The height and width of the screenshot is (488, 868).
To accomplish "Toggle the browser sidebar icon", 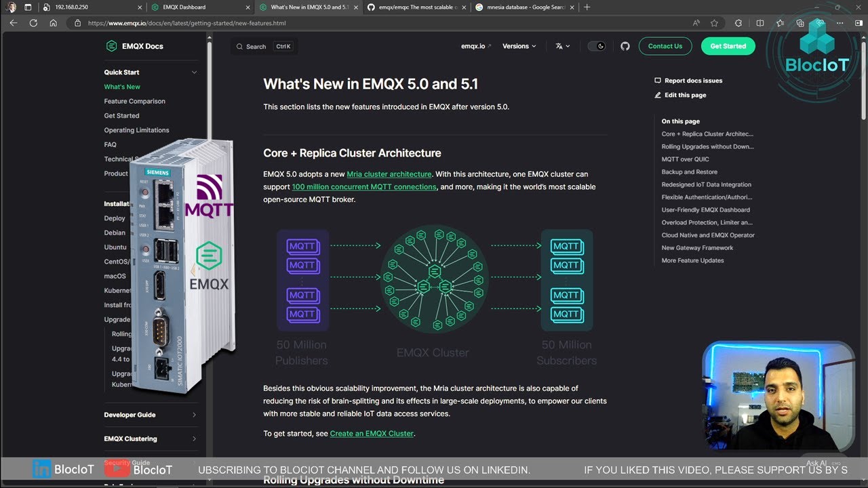I will point(859,22).
